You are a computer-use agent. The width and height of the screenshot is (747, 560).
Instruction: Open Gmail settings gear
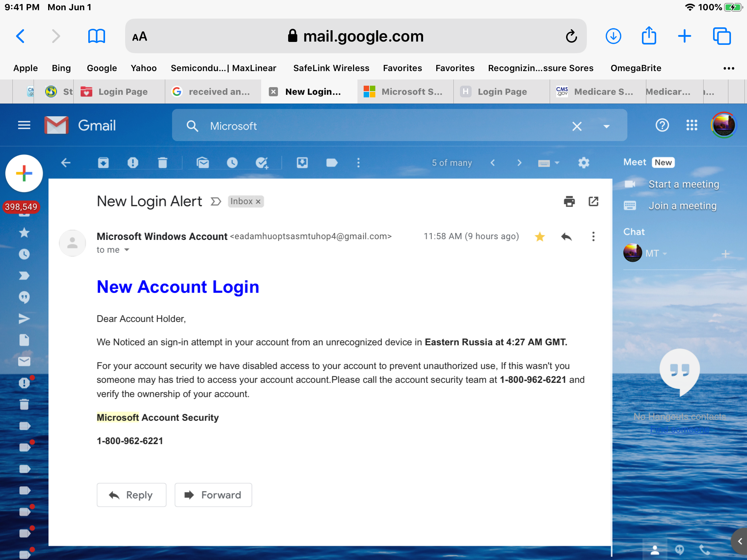pos(584,163)
